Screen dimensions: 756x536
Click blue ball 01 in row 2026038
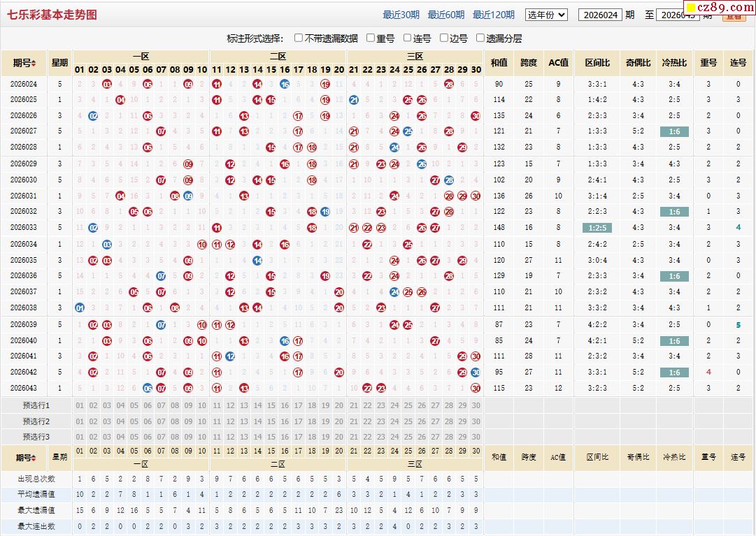pos(80,307)
